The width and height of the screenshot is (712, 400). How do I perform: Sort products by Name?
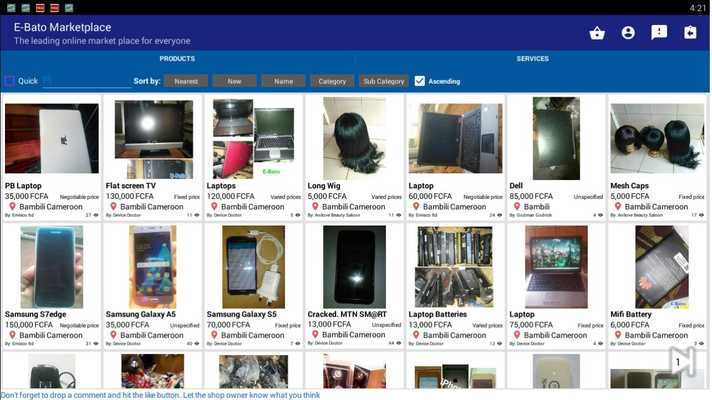[283, 81]
